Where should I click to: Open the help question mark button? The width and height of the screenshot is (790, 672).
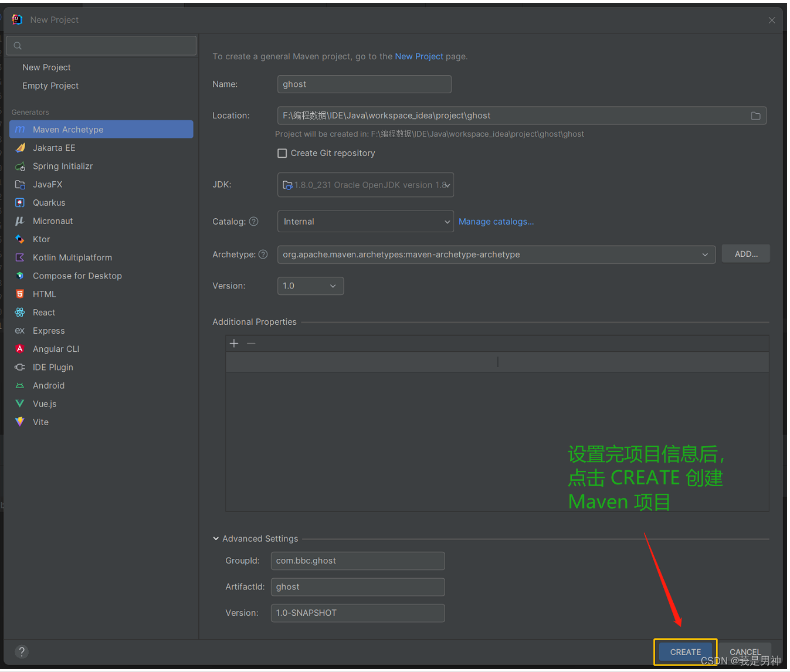tap(22, 652)
